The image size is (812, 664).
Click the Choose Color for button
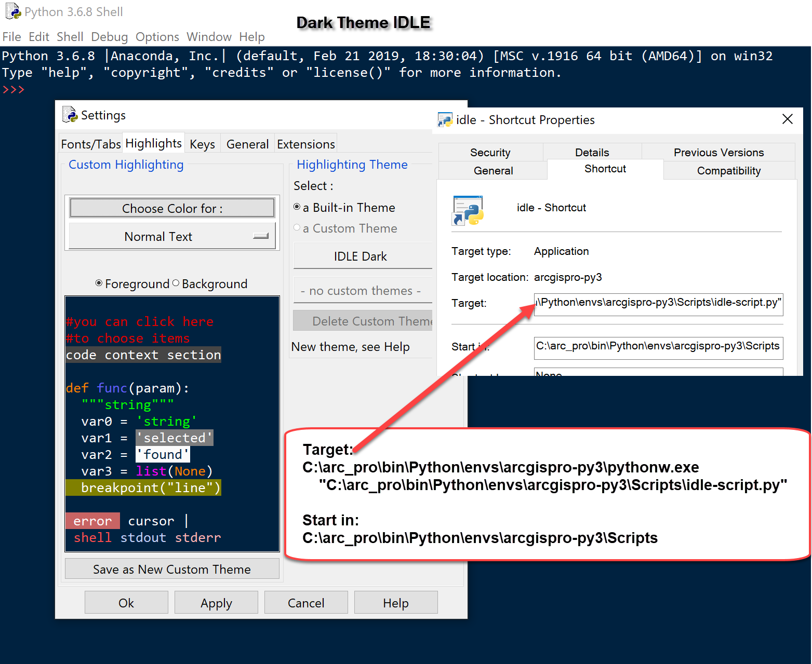pyautogui.click(x=172, y=208)
